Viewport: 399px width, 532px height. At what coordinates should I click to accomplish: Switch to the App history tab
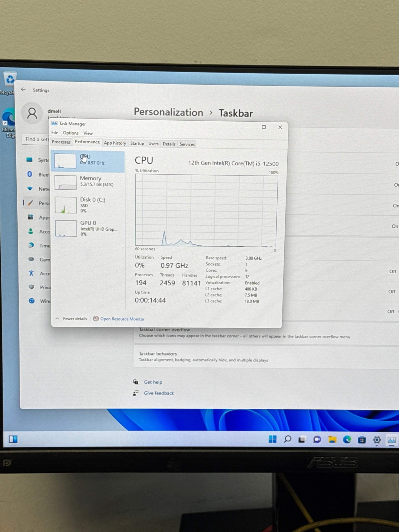115,143
